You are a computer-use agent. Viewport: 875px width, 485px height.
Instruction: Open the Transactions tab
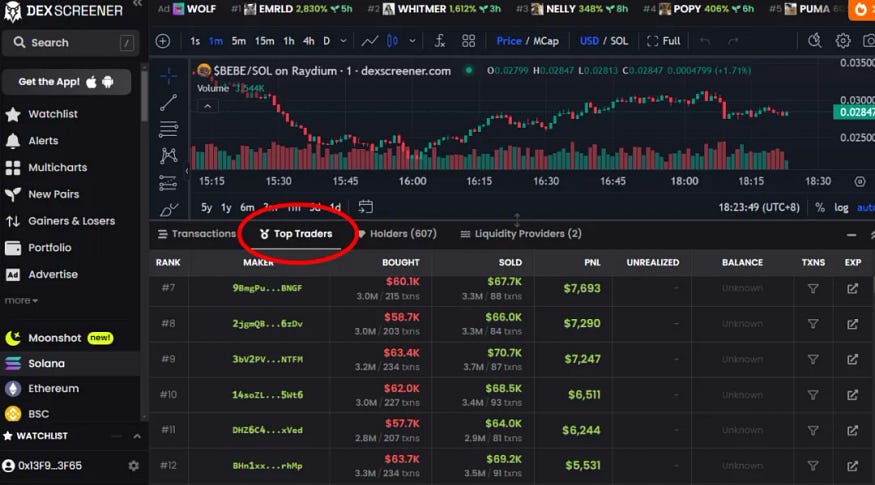(197, 234)
